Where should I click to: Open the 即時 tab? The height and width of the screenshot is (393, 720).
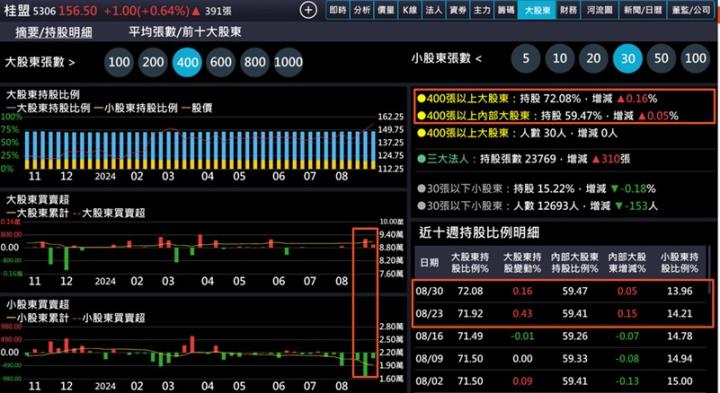(338, 10)
